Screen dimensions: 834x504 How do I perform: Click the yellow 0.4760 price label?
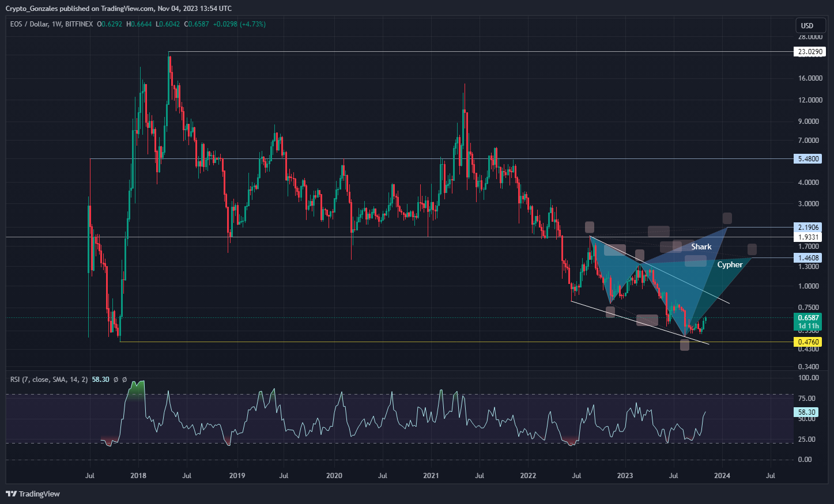pos(808,342)
